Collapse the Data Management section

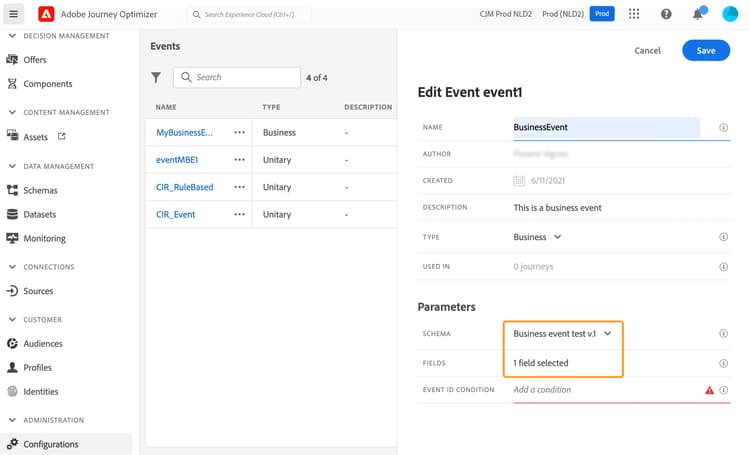pos(13,167)
